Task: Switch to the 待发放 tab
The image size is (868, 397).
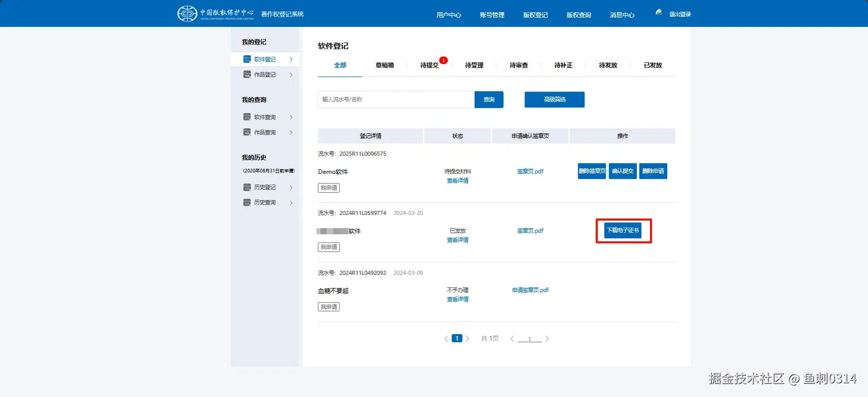Action: (608, 65)
